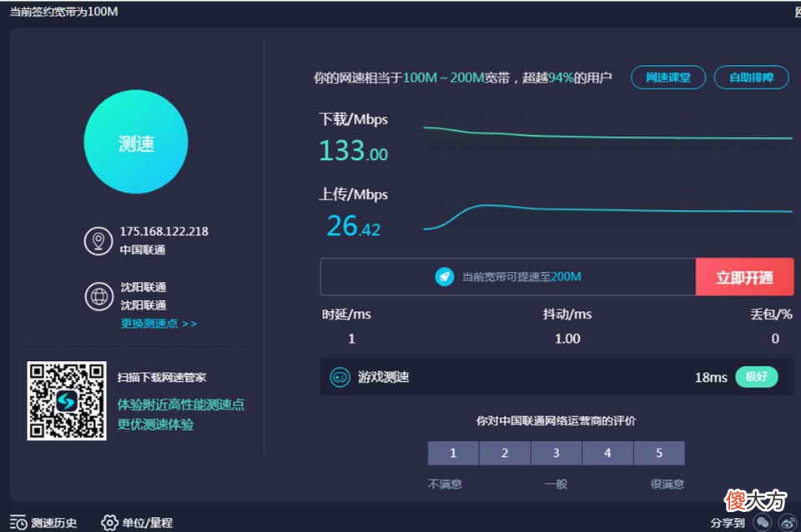801x532 pixels.
Task: Click the 极好 rating badge
Action: pyautogui.click(x=757, y=377)
